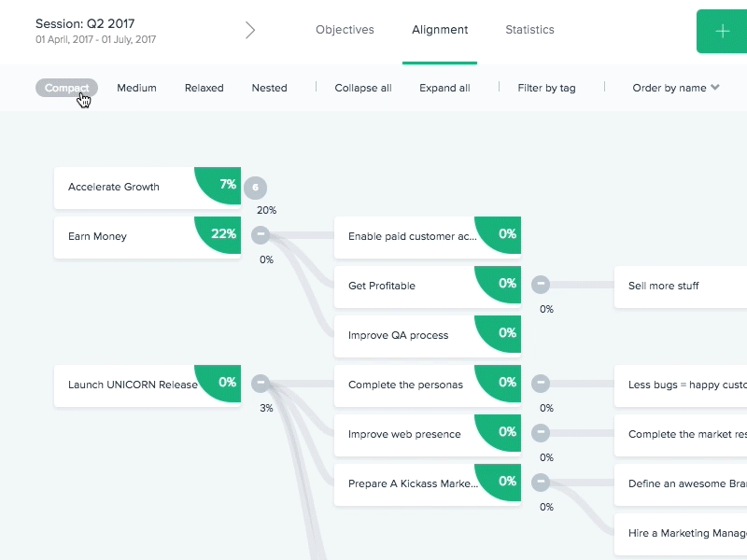Click the chevron beside Session Q2 2017
This screenshot has width=747, height=560.
(x=250, y=29)
